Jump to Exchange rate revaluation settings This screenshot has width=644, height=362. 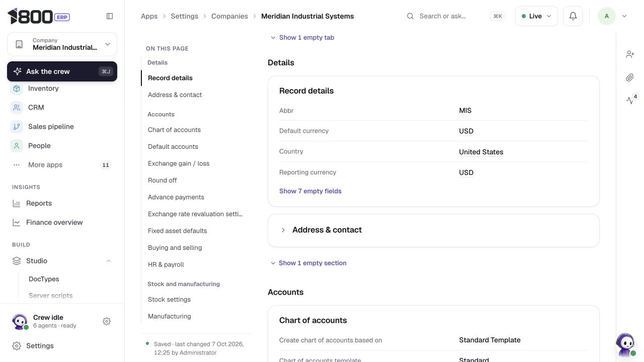195,214
